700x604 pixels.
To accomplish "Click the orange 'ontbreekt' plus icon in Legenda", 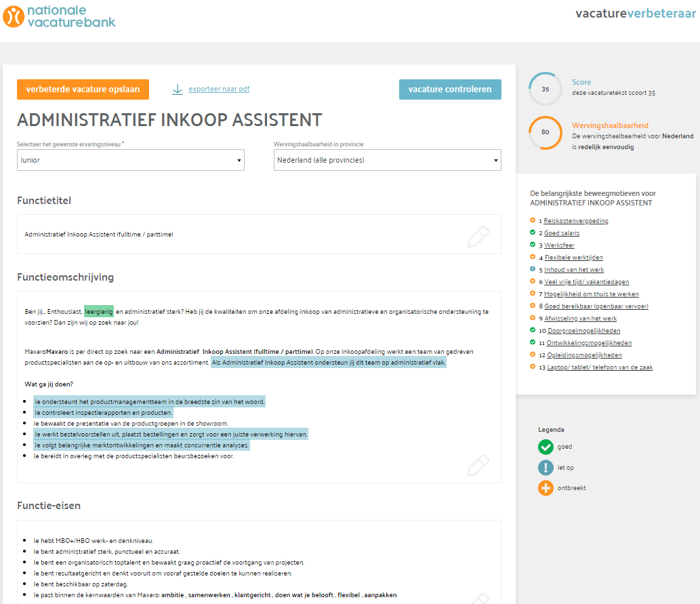I will click(x=545, y=487).
